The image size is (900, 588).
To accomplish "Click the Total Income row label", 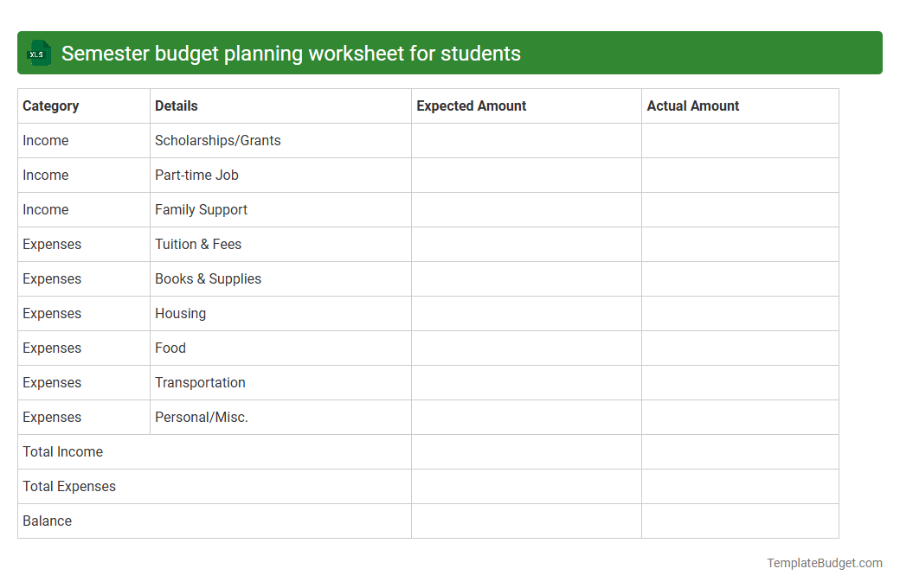I will (62, 451).
